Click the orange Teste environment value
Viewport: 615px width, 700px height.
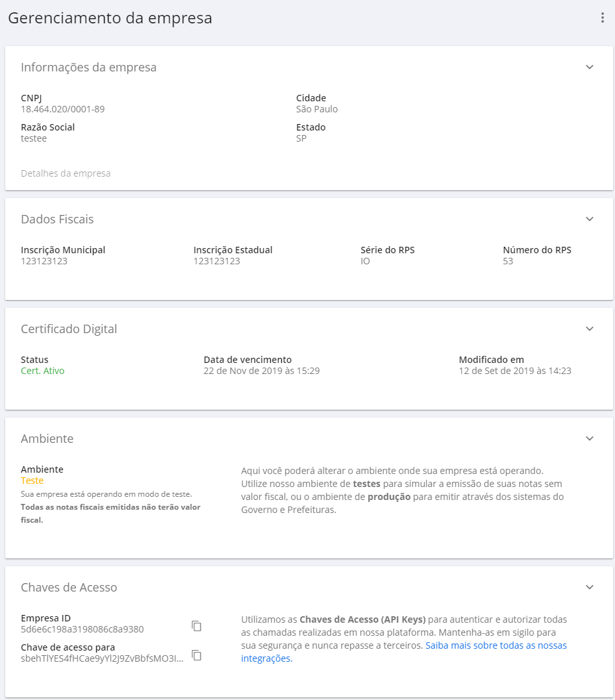[x=32, y=481]
